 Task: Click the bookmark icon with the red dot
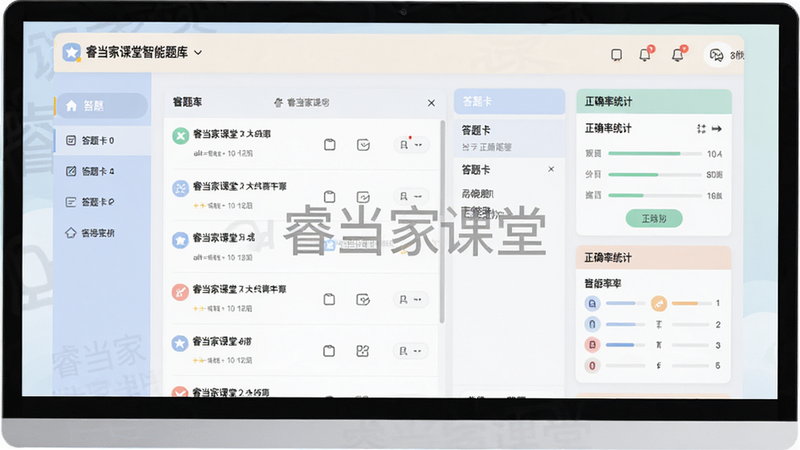click(404, 145)
